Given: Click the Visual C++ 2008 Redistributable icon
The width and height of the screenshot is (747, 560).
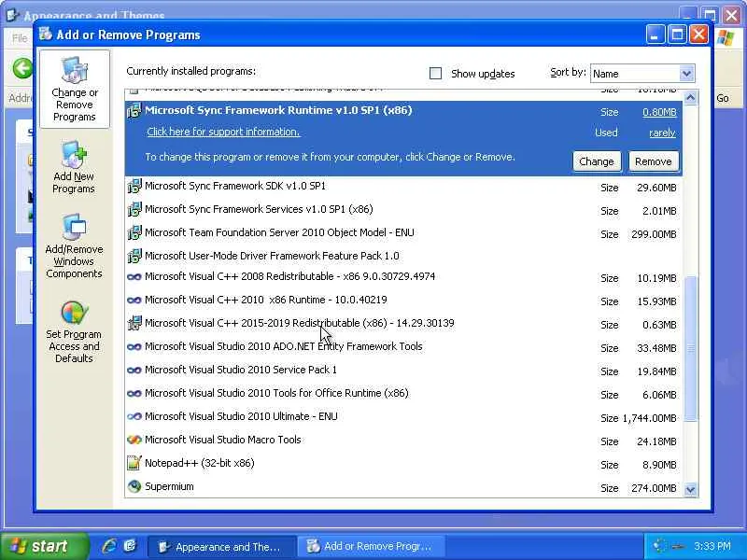Looking at the screenshot, I should (134, 276).
